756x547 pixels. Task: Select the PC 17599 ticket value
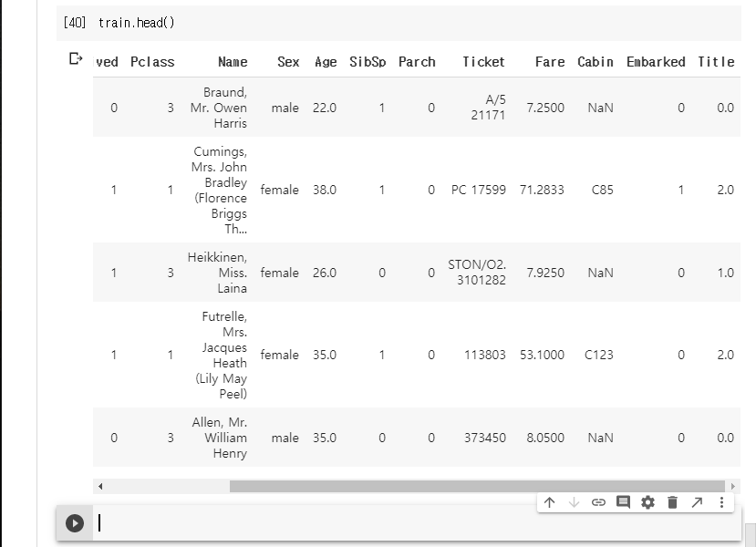pyautogui.click(x=478, y=190)
